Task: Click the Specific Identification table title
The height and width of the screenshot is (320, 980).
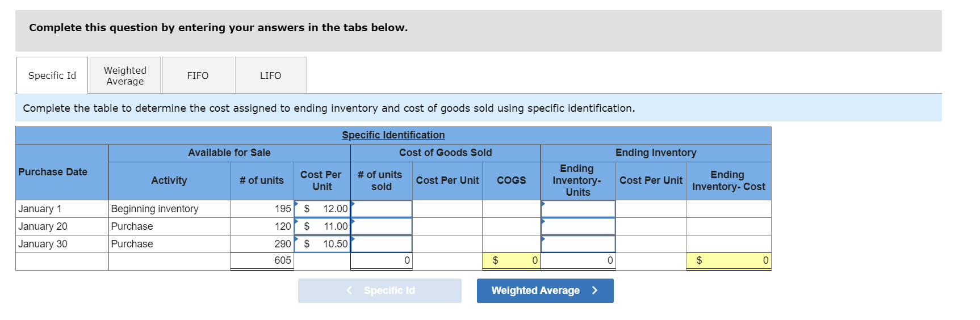Action: (x=393, y=135)
